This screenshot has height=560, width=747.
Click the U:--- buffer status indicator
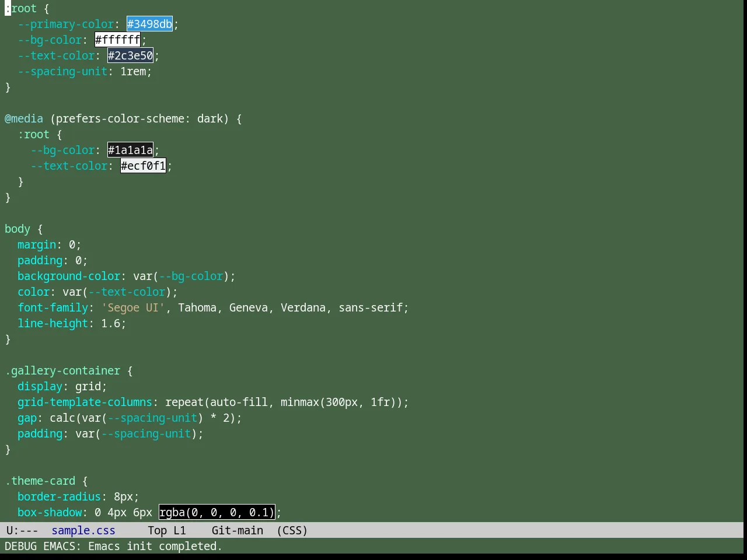coord(22,530)
